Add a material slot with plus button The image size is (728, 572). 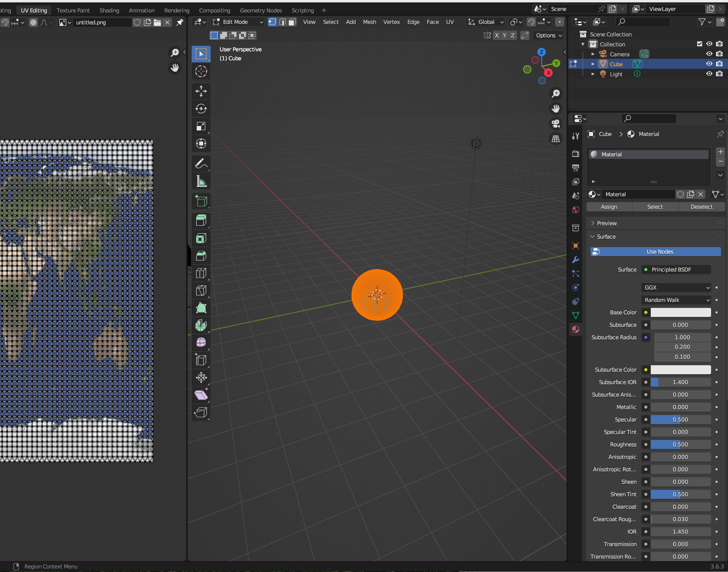tap(721, 151)
